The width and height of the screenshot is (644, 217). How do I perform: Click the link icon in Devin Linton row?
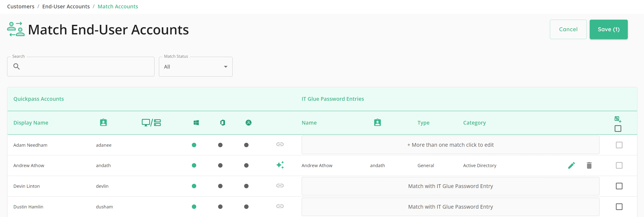tap(280, 186)
